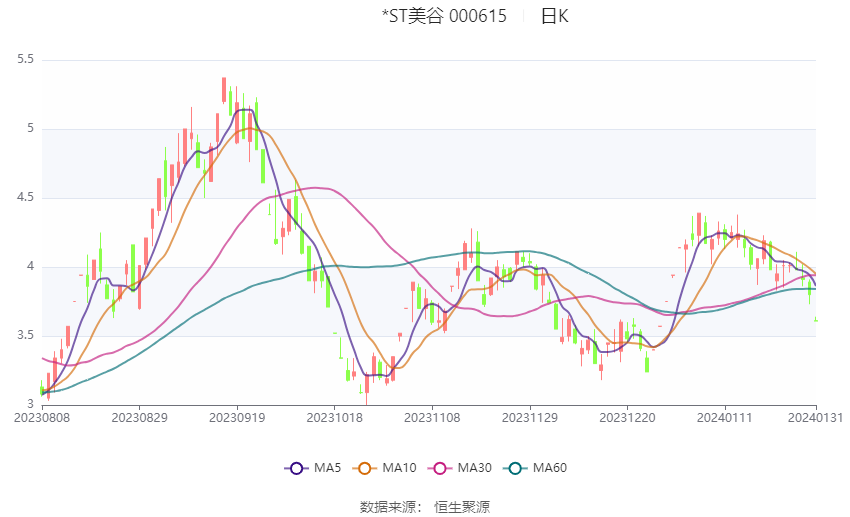Toggle the MA10 orange legend marker
Screen dimensions: 850x517
point(364,469)
